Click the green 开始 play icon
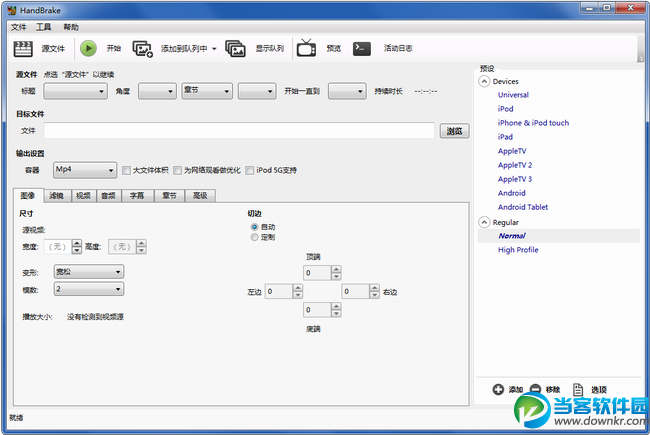Viewport: 650px width, 435px height. (x=88, y=49)
